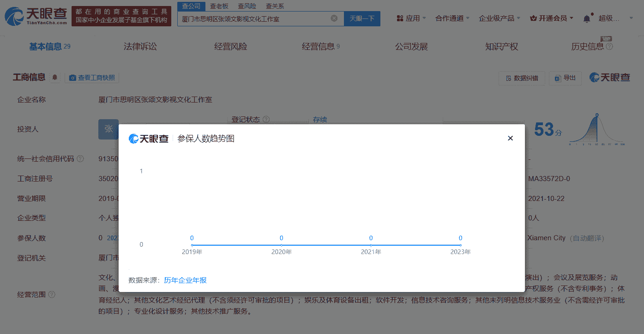Open the 企业级产品 dropdown
The width and height of the screenshot is (644, 334).
[499, 18]
